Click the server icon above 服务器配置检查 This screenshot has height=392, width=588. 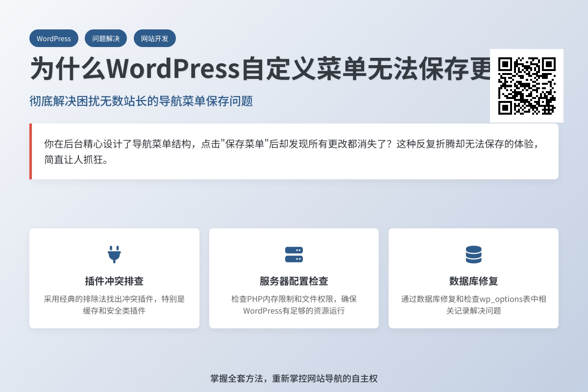point(294,254)
